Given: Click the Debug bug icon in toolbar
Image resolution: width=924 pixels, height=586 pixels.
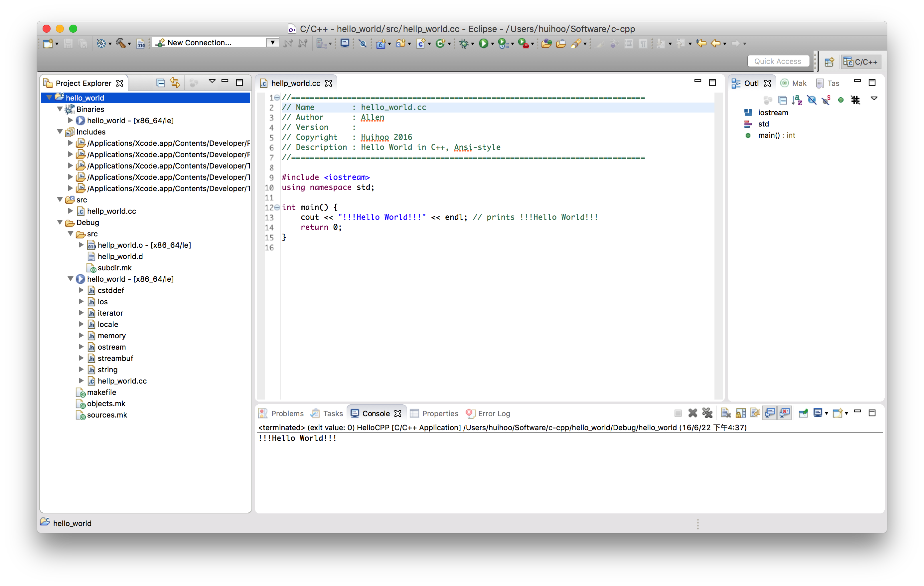Looking at the screenshot, I should (464, 43).
